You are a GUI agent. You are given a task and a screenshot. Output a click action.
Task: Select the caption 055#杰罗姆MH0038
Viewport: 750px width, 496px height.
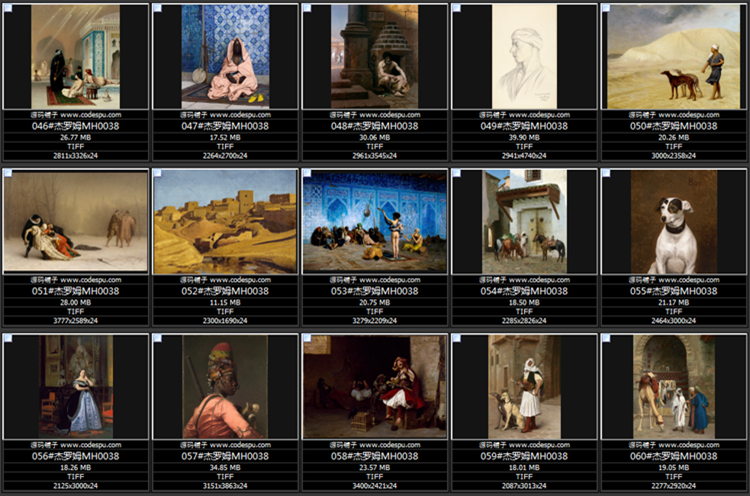point(673,291)
